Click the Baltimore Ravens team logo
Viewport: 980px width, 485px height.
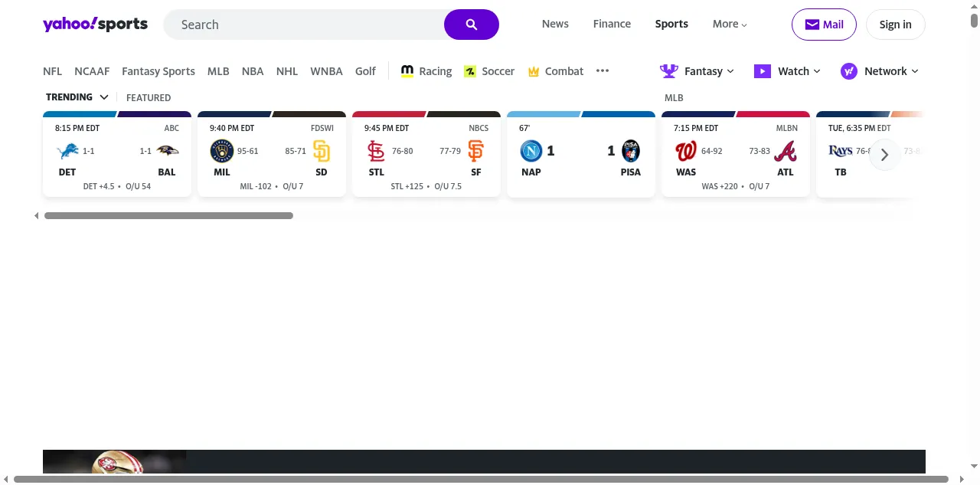(167, 151)
